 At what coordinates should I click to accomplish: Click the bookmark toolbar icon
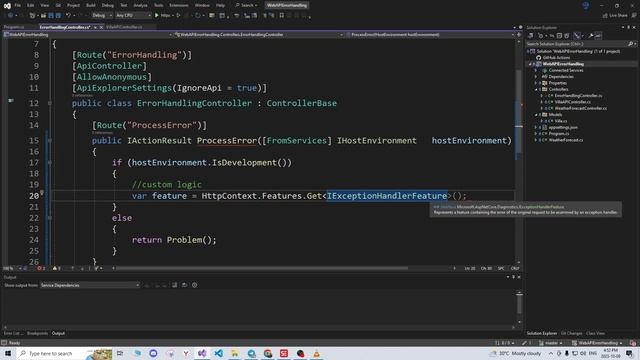click(282, 16)
